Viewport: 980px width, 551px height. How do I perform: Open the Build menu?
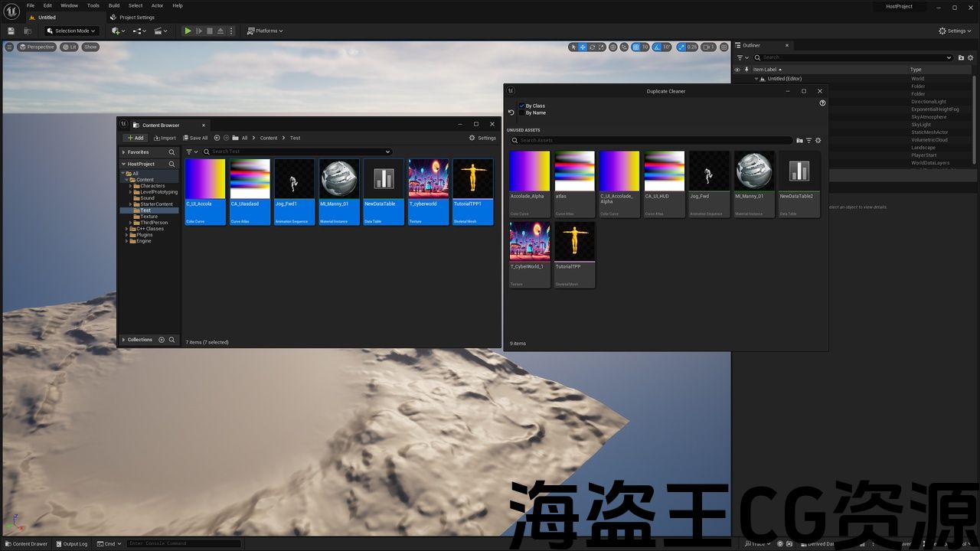click(x=114, y=5)
